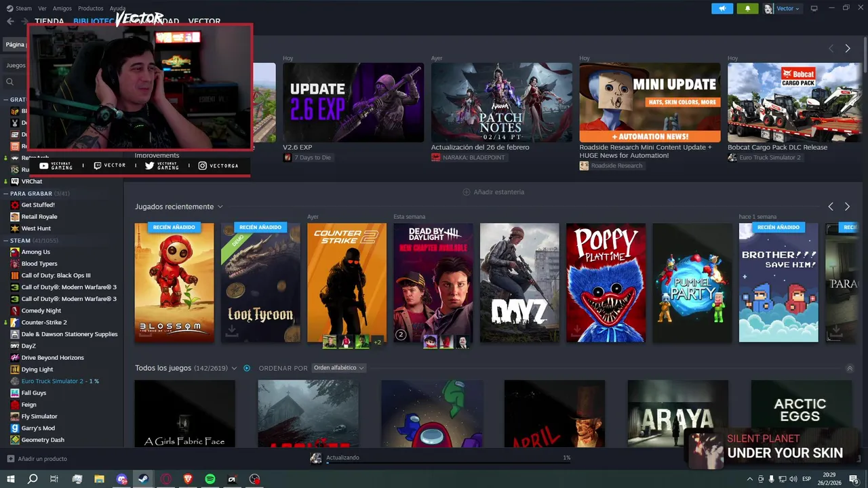The height and width of the screenshot is (488, 868).
Task: Go back with the navigation arrow
Action: point(10,21)
